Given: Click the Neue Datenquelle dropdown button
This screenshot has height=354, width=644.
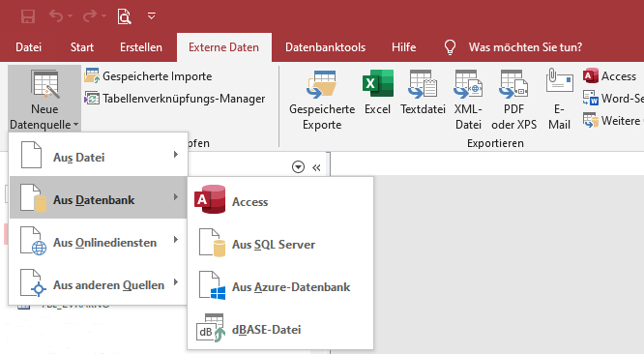Looking at the screenshot, I should pos(44,99).
